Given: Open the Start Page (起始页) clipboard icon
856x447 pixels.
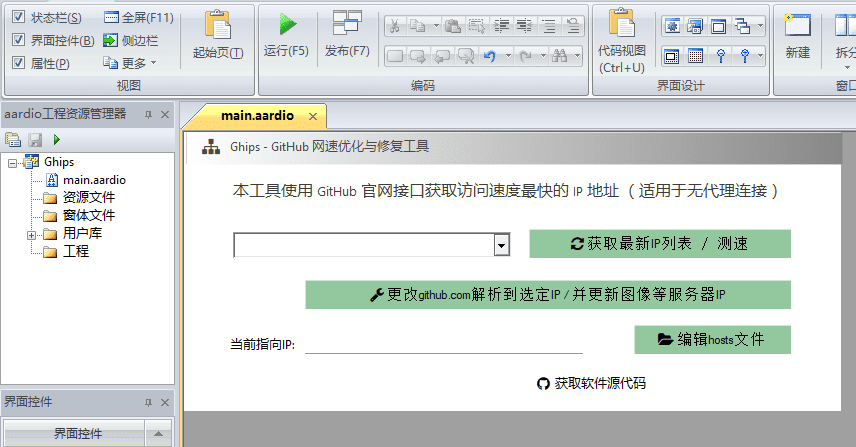Looking at the screenshot, I should click(217, 25).
